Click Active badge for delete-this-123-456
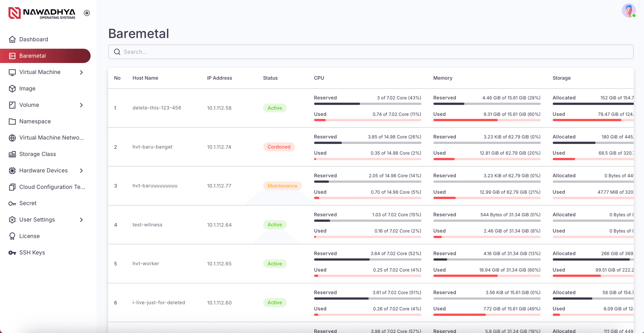644x333 pixels. [x=275, y=108]
